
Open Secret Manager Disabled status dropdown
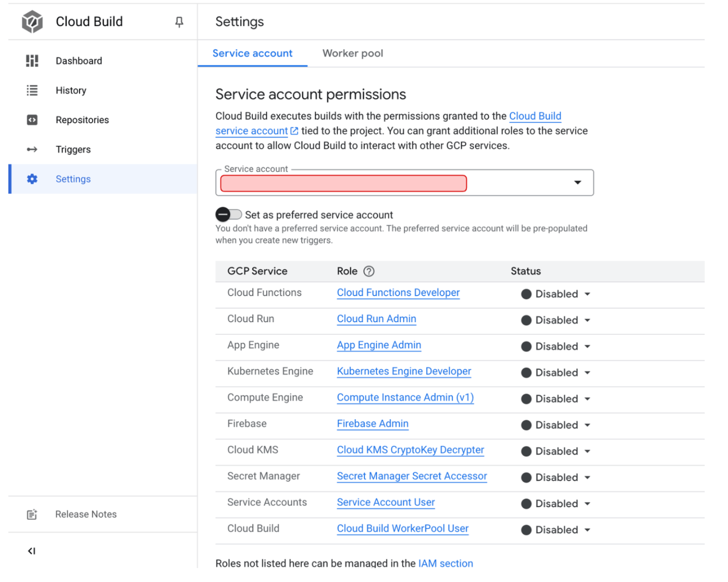(x=556, y=478)
